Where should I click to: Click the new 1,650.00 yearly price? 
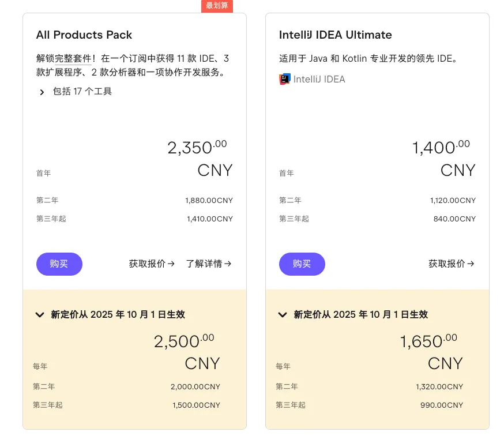[428, 341]
